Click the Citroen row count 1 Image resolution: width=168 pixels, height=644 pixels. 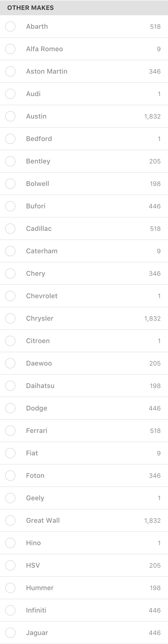coord(159,341)
